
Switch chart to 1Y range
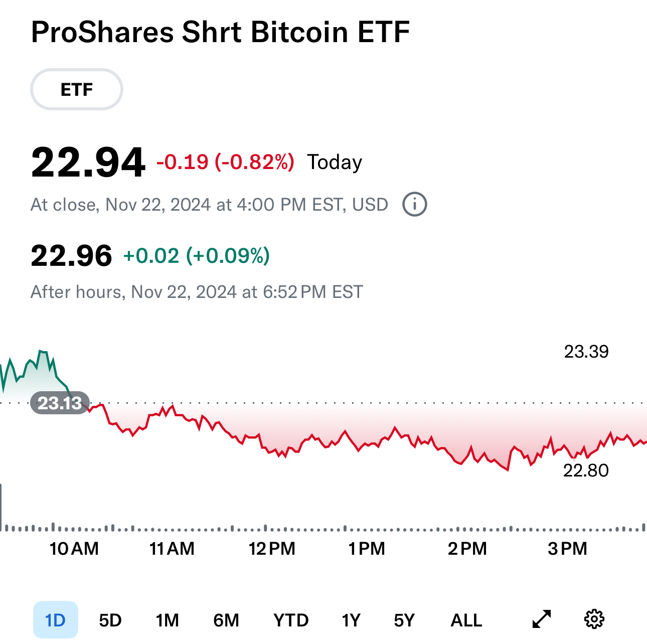[x=351, y=620]
